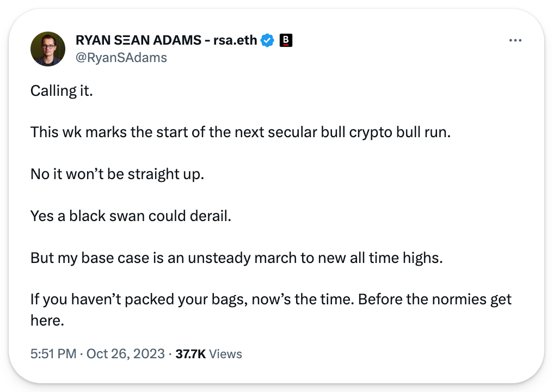Click the word 'crypto' in the tweet
The image size is (553, 392).
(371, 133)
